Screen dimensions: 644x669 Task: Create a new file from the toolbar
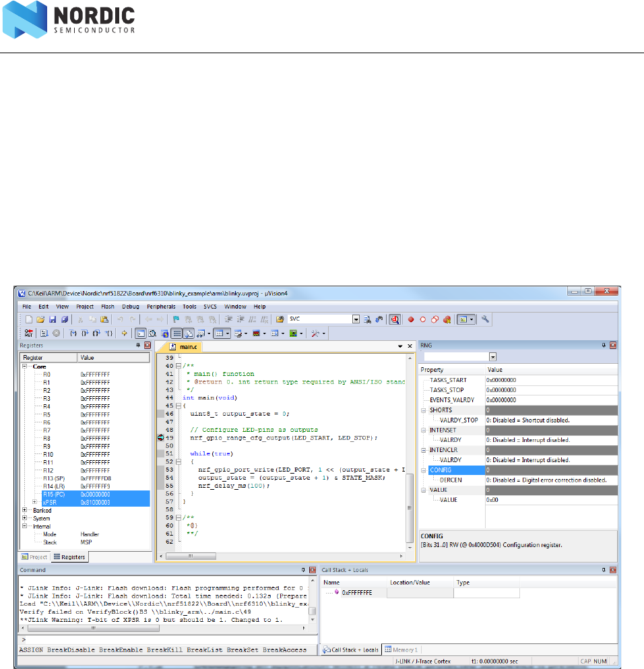[x=28, y=319]
